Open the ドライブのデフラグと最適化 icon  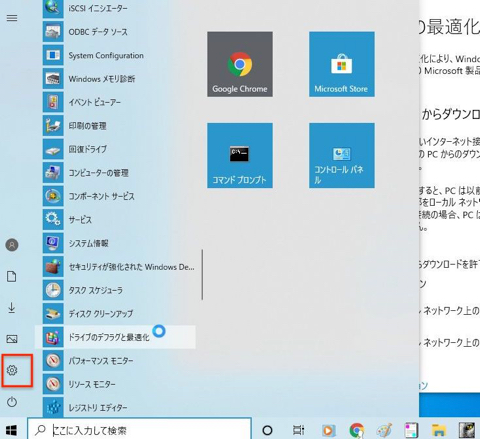click(x=53, y=337)
